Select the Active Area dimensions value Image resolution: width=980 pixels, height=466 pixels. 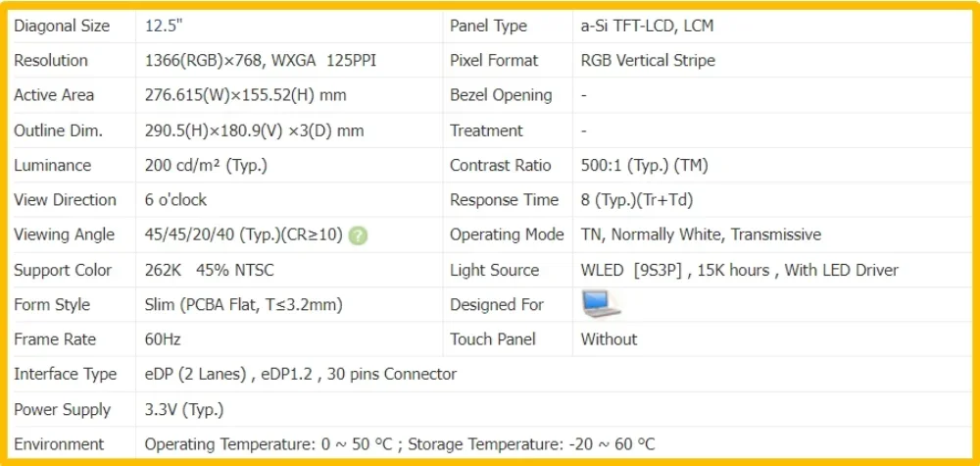pyautogui.click(x=245, y=95)
